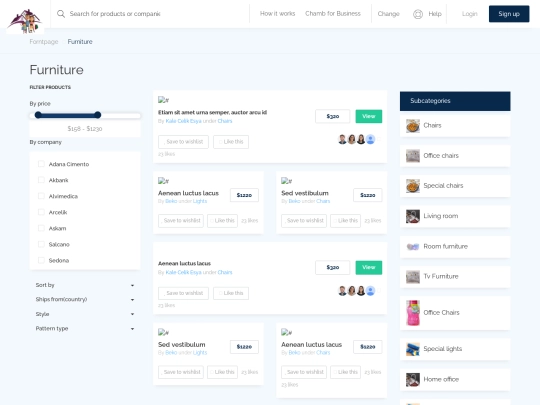Click Furniture breadcrumb link
This screenshot has width=540, height=405.
(80, 42)
